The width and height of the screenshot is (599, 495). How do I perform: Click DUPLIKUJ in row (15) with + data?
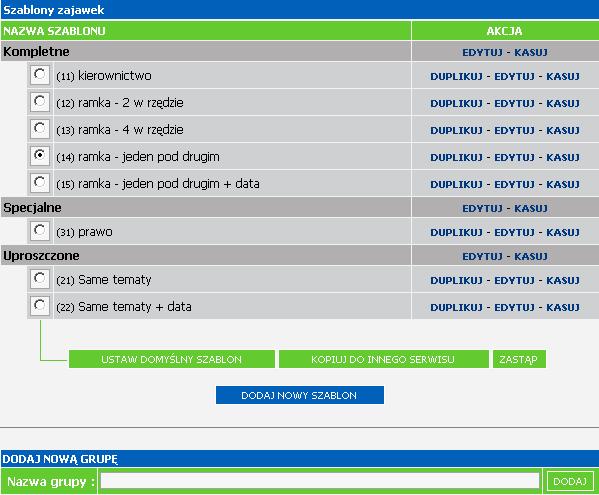coord(457,184)
